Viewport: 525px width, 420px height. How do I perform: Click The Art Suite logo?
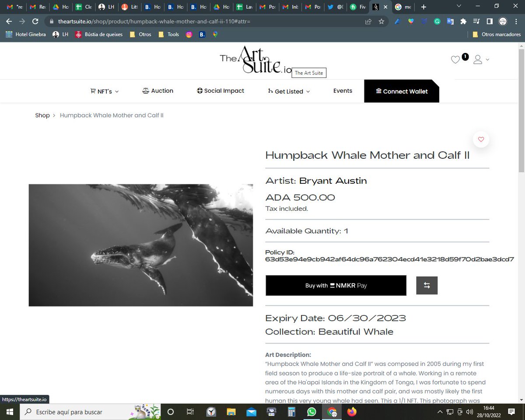tap(255, 61)
